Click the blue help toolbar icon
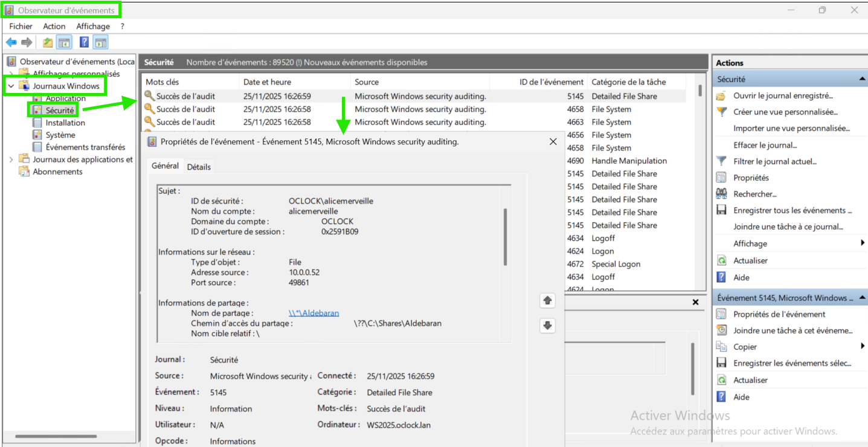This screenshot has height=447, width=868. tap(85, 42)
